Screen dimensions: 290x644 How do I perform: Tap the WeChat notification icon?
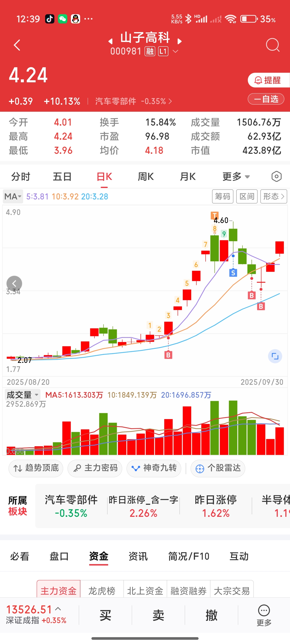pyautogui.click(x=63, y=19)
